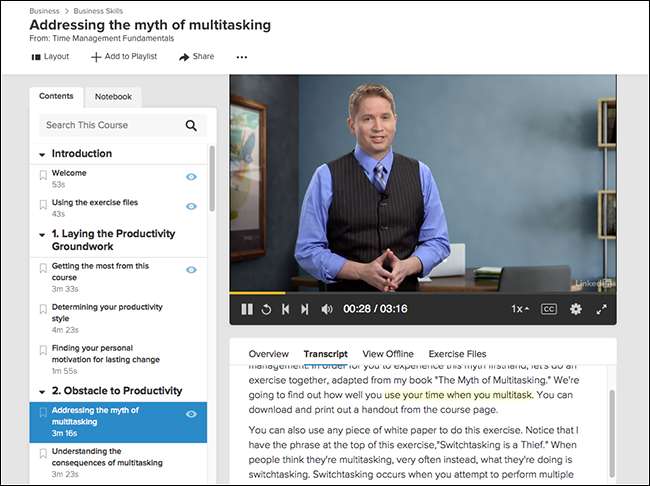Open the Layout options
This screenshot has height=486, width=650.
coord(51,57)
